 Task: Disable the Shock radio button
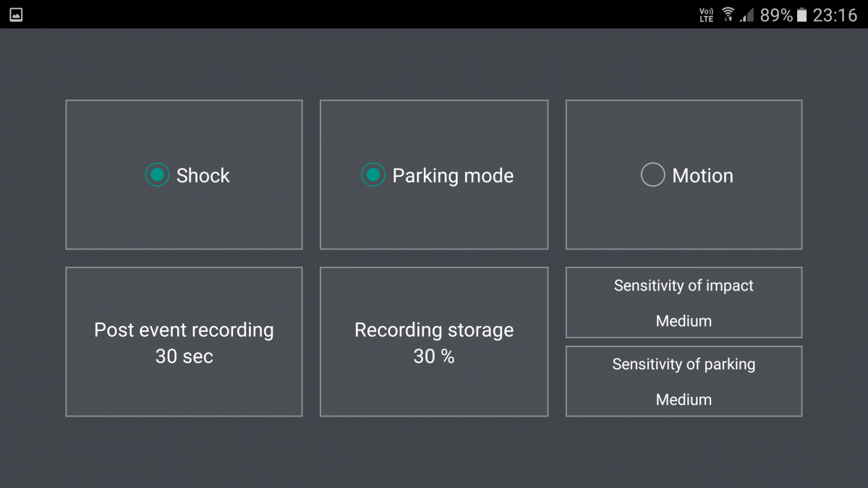[x=157, y=175]
